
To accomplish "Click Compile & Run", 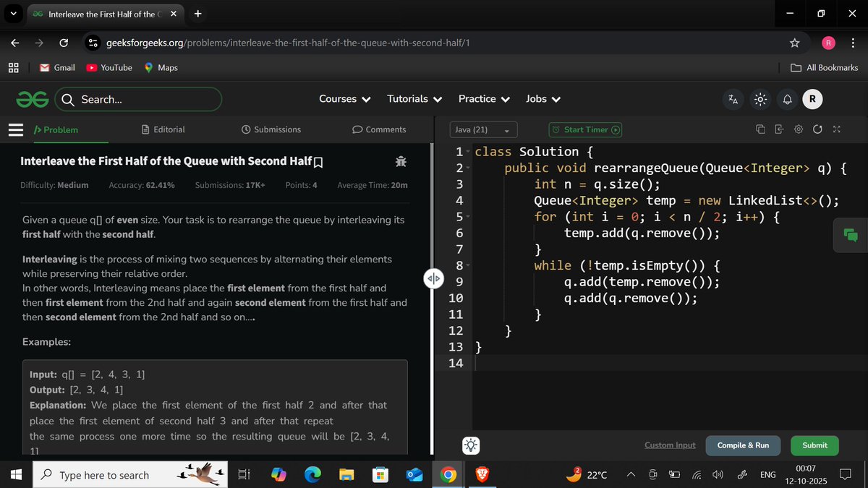I will click(x=743, y=445).
